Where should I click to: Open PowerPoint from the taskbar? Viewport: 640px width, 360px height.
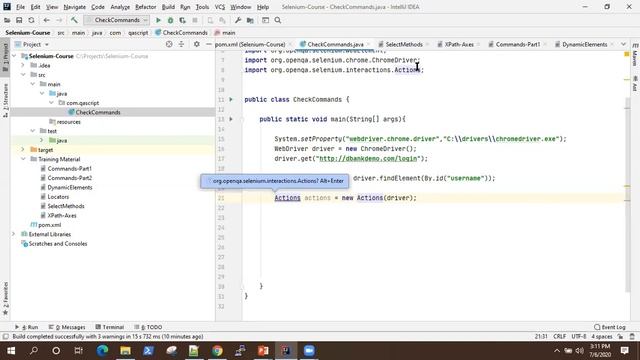[263, 351]
